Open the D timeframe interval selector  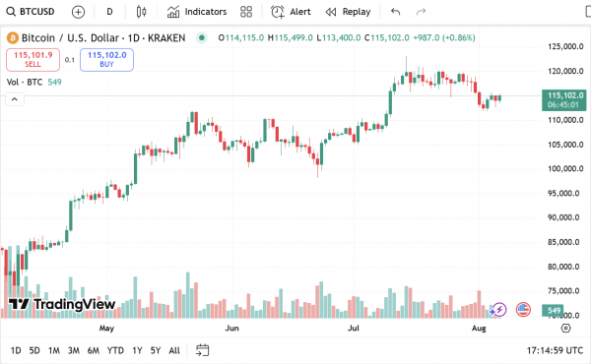coord(109,12)
